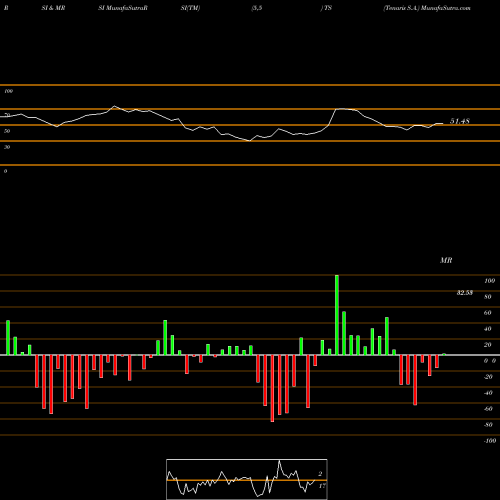Screen dimensions: 500x500
Task: Click the "SI MunafaSutraR" header label
Action: [x=123, y=8]
